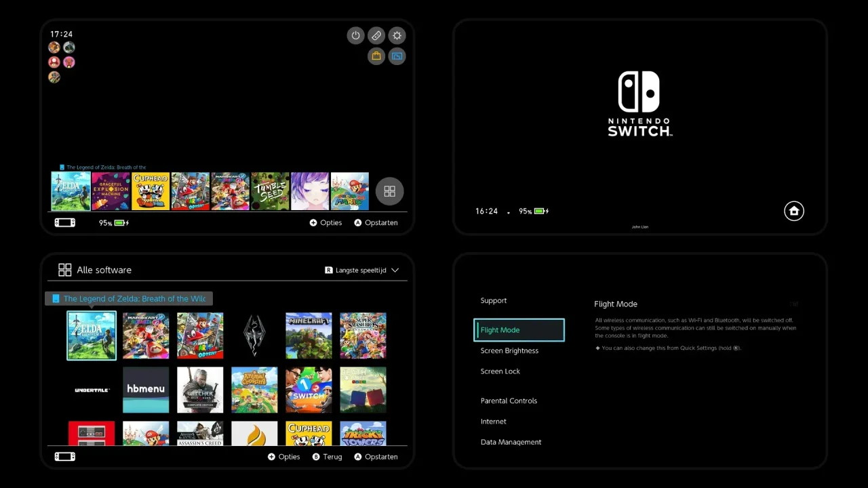Open the system settings gear icon
The height and width of the screenshot is (488, 868).
pyautogui.click(x=397, y=35)
